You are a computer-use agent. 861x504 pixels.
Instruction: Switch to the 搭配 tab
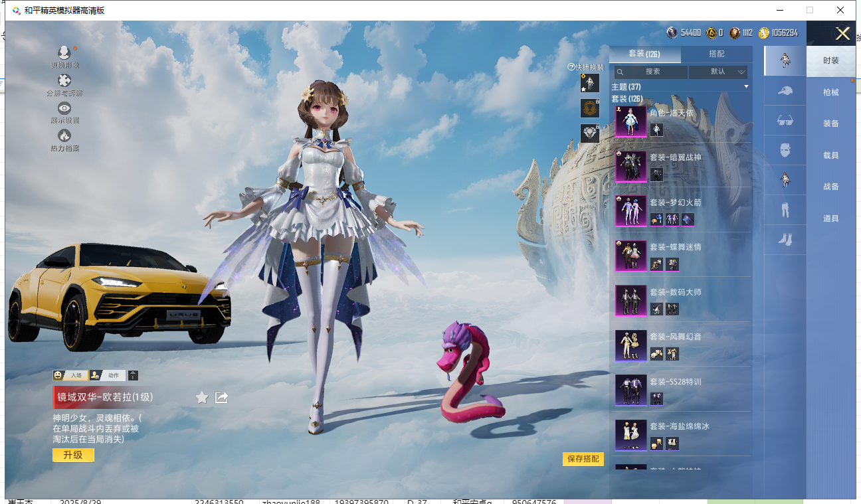coord(717,54)
